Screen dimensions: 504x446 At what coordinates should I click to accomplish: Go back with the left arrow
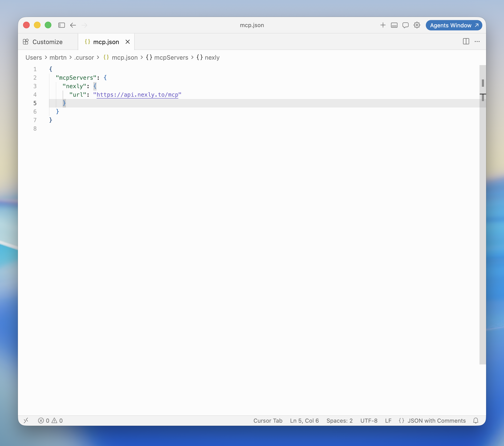point(73,25)
